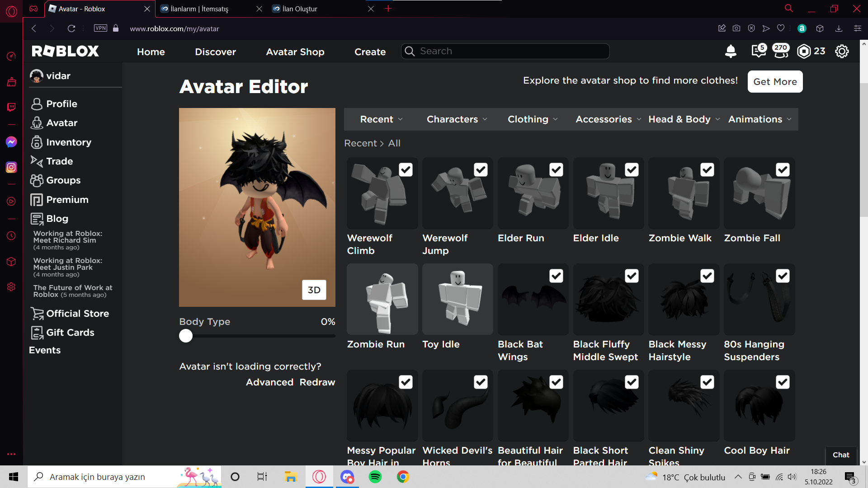Uncheck the Zombie Fall animation checkbox
Viewport: 868px width, 488px height.
(x=783, y=170)
